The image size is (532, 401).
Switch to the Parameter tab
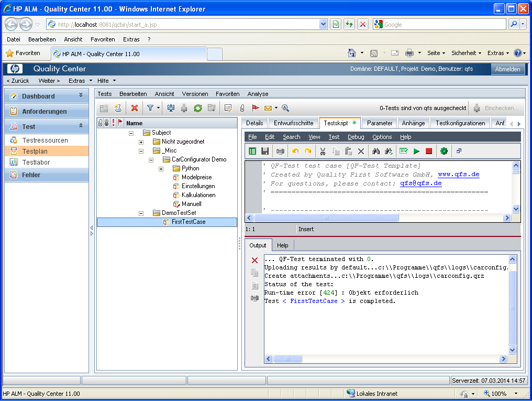[x=380, y=123]
